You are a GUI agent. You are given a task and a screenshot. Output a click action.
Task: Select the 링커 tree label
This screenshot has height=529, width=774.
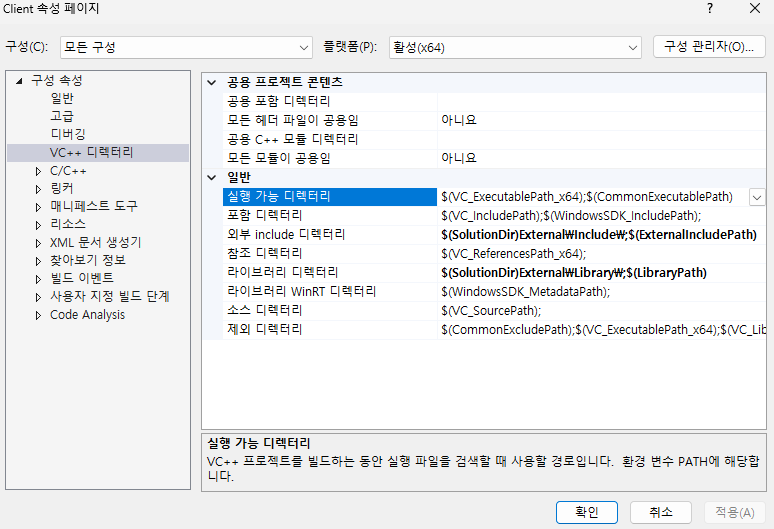click(x=62, y=189)
